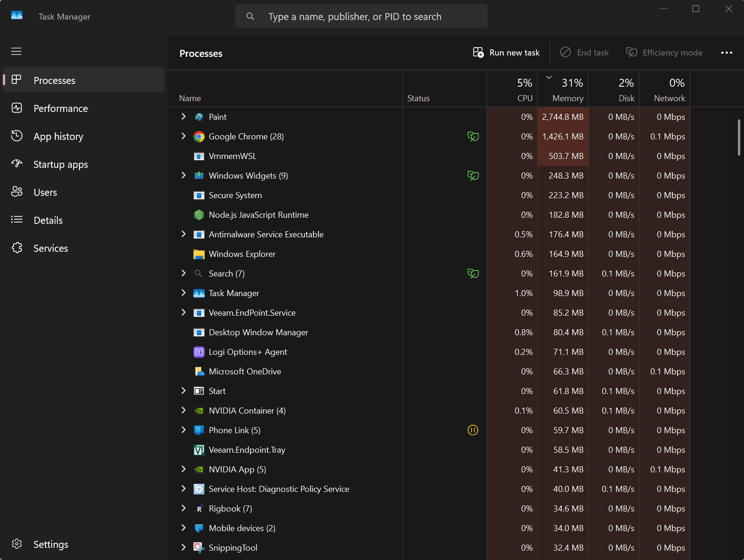Expand Antimalware Service Executable row
The width and height of the screenshot is (744, 560).
(183, 234)
